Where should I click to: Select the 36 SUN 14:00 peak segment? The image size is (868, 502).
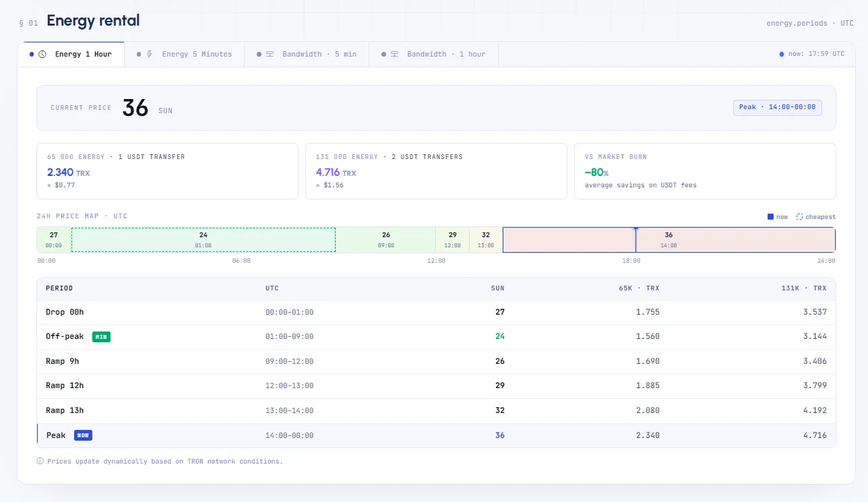(669, 240)
